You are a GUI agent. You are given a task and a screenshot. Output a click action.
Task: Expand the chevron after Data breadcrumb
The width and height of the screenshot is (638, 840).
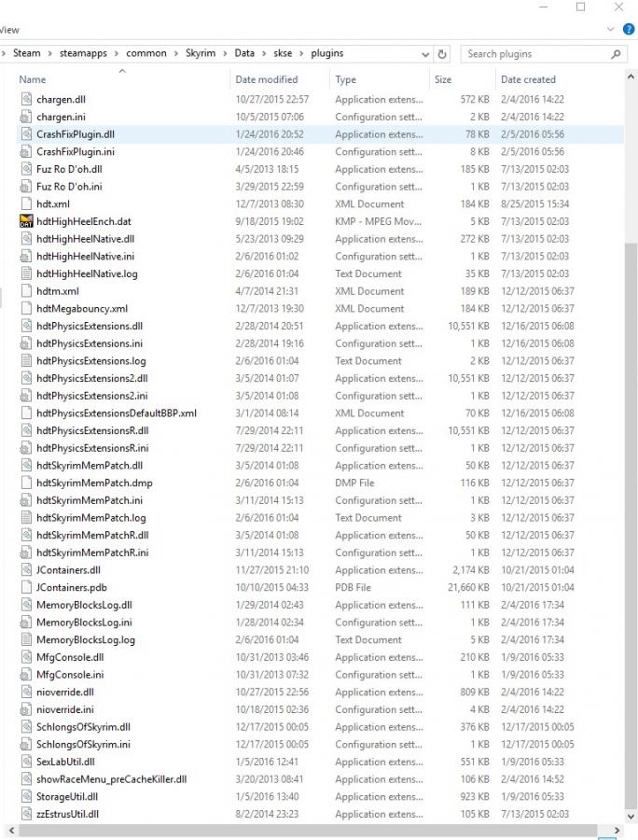(x=264, y=53)
